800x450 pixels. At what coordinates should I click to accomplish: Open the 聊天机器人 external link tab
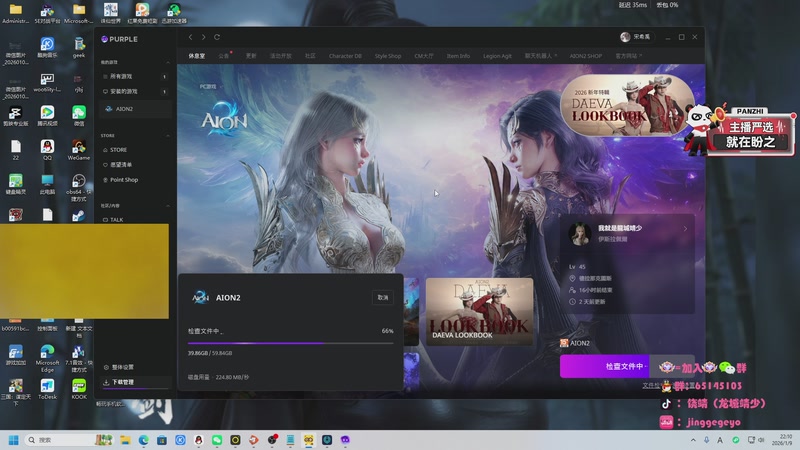click(x=540, y=56)
